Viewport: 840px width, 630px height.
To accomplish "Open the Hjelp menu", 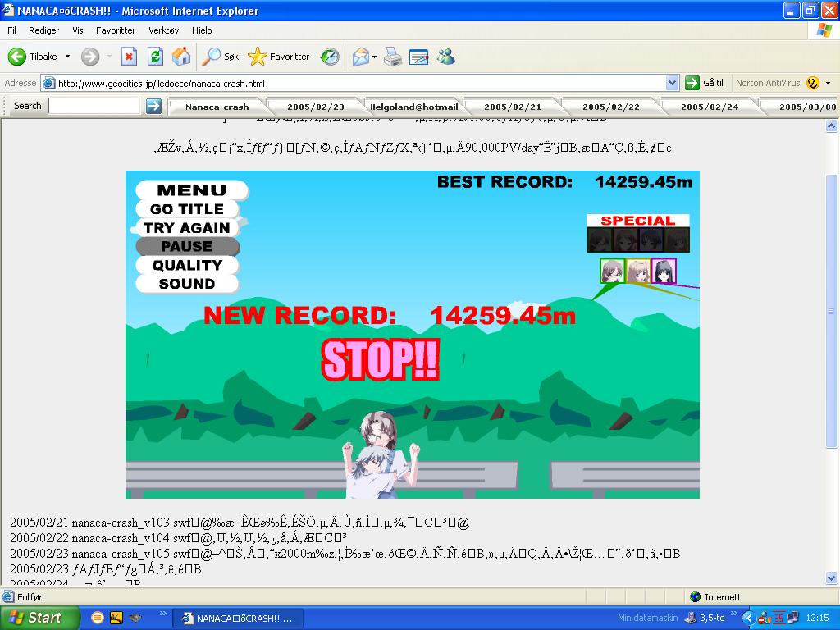I will (202, 30).
